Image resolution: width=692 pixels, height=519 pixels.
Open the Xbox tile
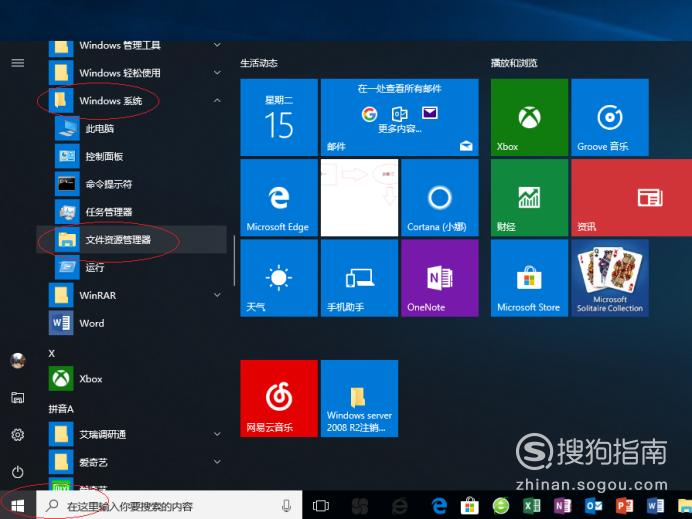click(x=529, y=117)
